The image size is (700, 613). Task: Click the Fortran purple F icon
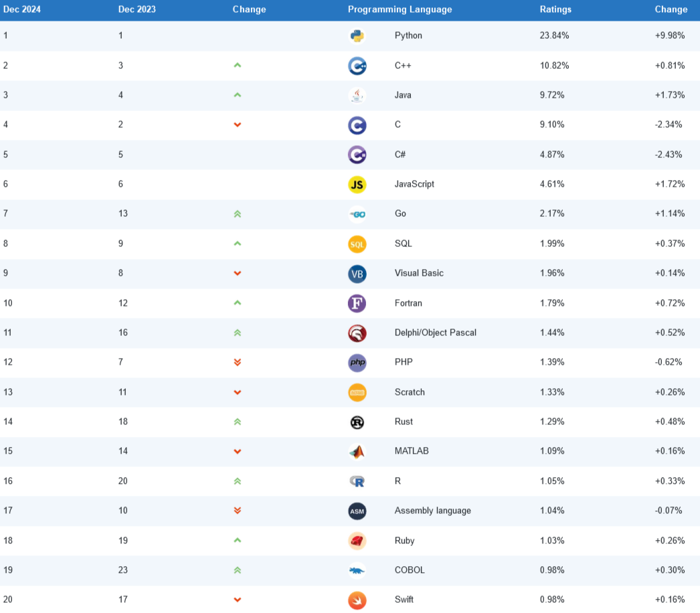pos(357,303)
